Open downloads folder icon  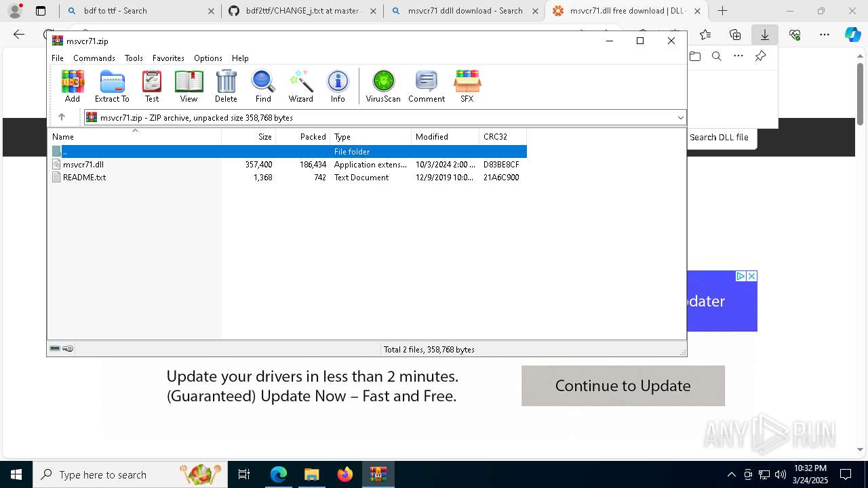pos(694,56)
